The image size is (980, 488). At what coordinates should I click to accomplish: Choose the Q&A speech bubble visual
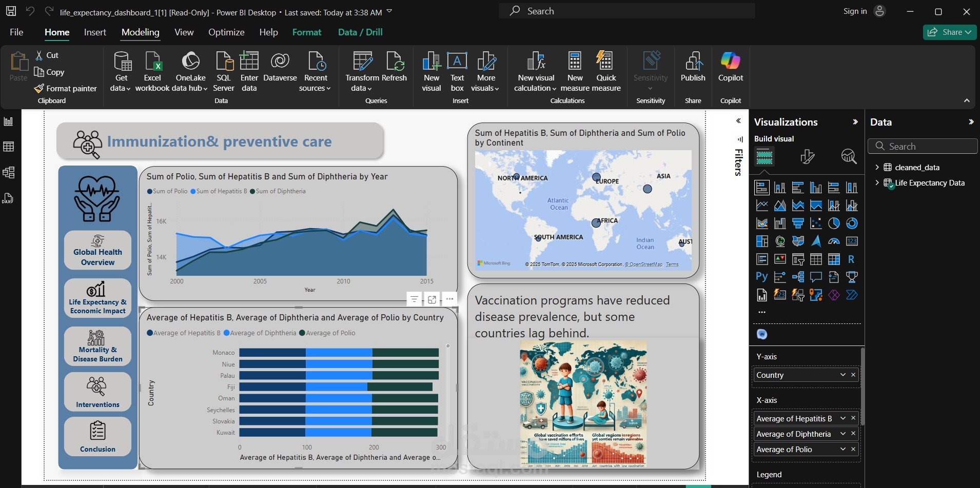pyautogui.click(x=816, y=277)
